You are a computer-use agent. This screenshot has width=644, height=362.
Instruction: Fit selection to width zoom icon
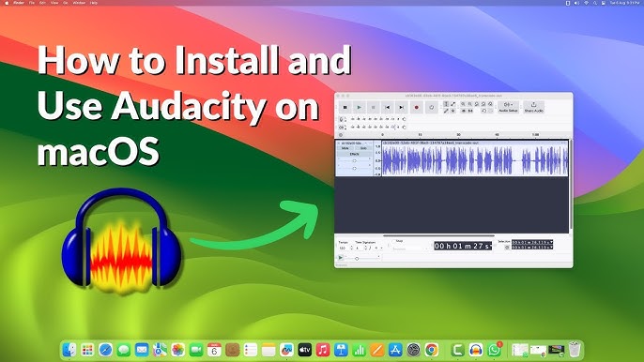[477, 104]
